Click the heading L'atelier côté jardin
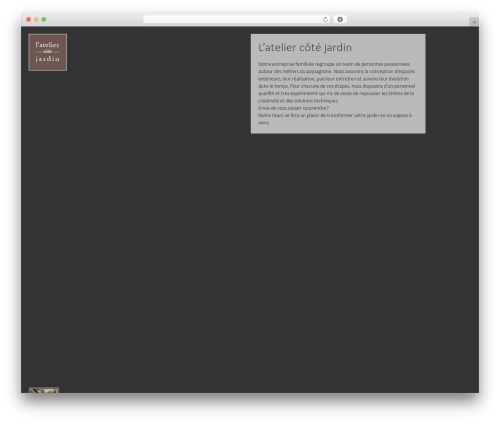 [x=305, y=47]
